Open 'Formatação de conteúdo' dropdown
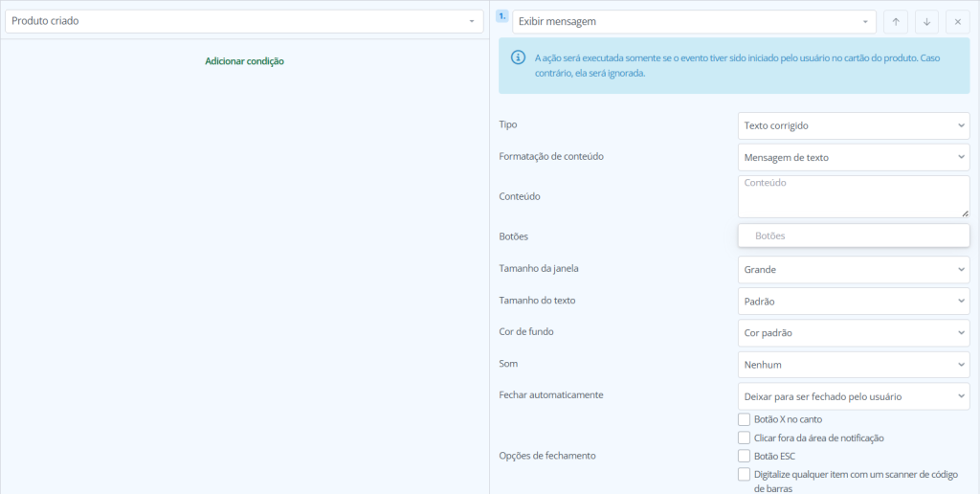This screenshot has width=980, height=494. tap(854, 157)
